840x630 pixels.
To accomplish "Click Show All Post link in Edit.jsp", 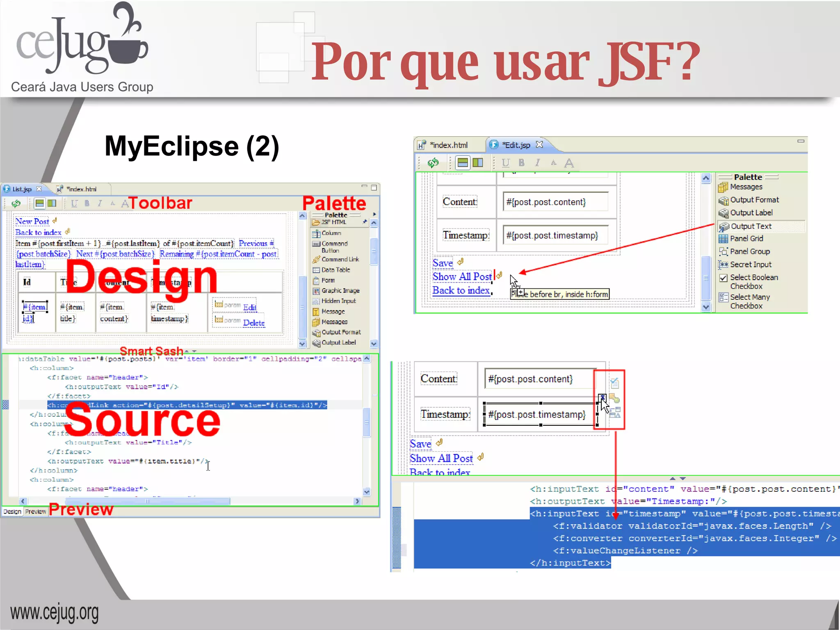I will 462,277.
